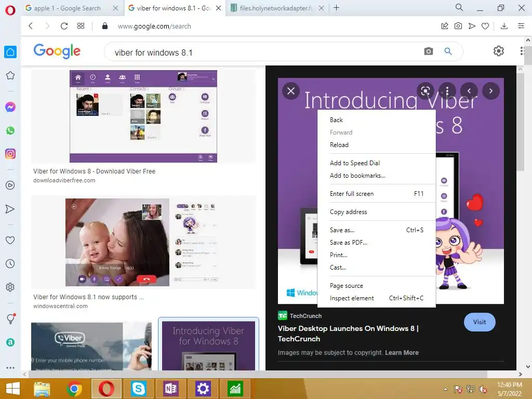
Task: Choose Save as PDF...
Action: [x=377, y=243]
